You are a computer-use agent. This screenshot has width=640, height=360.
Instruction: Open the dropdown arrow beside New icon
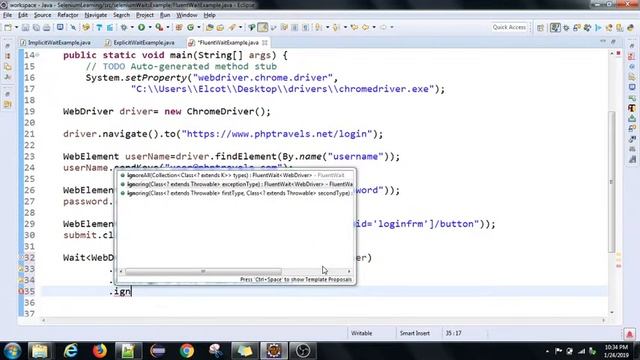coord(16,27)
